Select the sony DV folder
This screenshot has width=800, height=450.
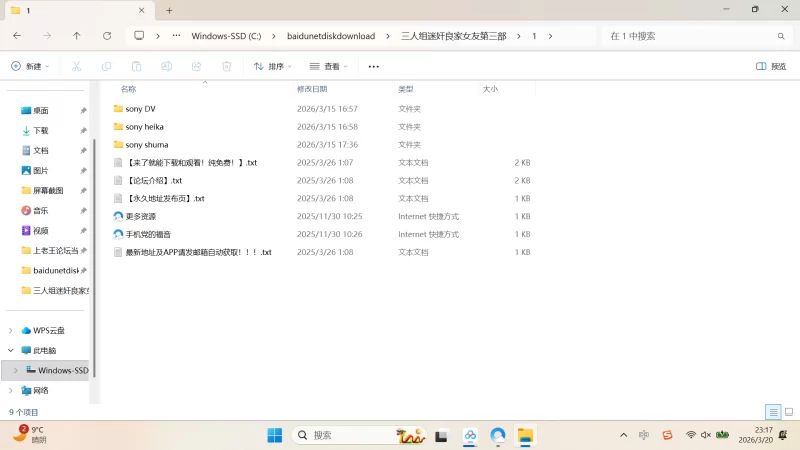tap(140, 108)
